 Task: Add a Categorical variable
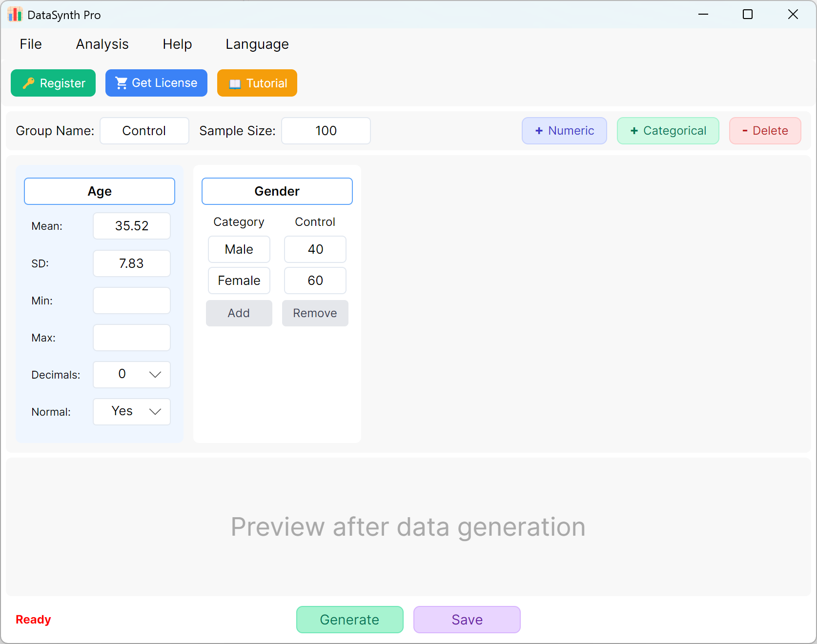click(x=668, y=131)
